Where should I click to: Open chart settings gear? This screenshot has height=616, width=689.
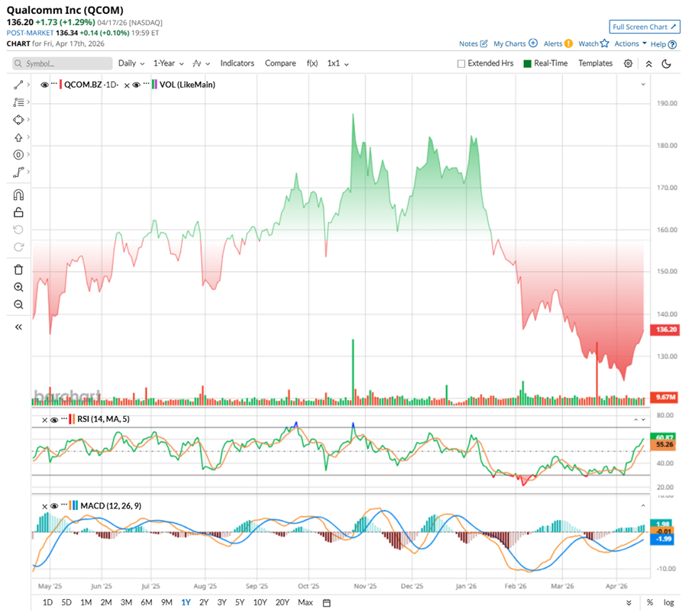[629, 63]
